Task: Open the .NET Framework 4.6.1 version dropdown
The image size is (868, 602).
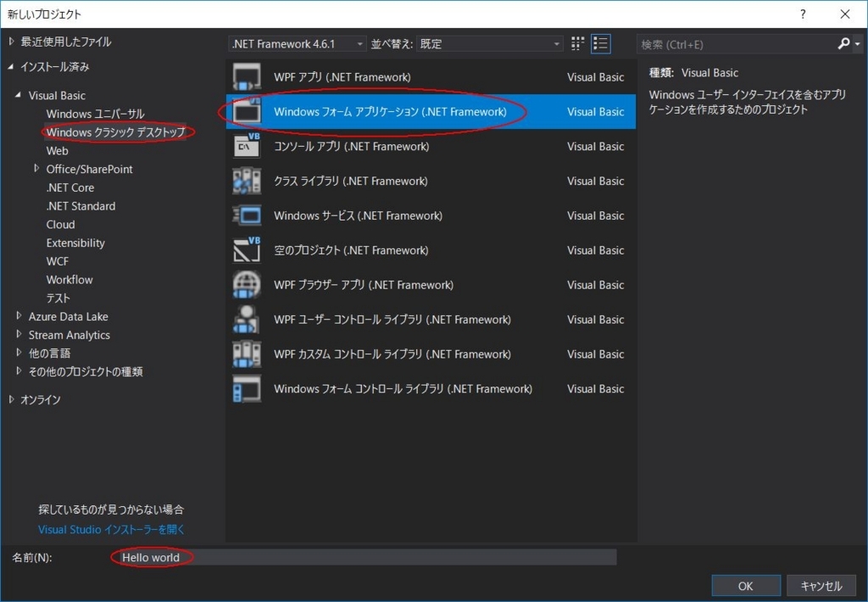Action: tap(298, 44)
